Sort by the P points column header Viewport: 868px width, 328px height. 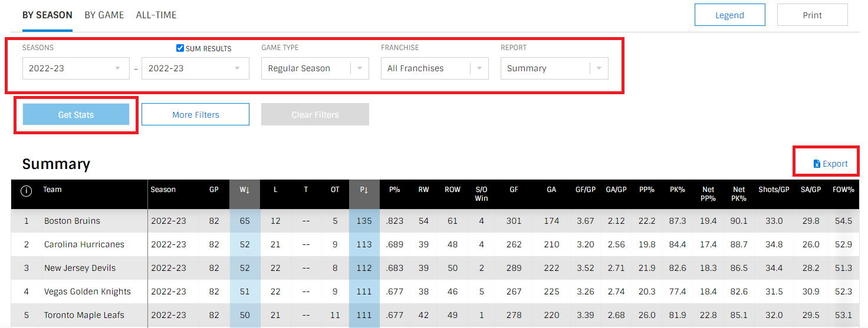[x=364, y=190]
